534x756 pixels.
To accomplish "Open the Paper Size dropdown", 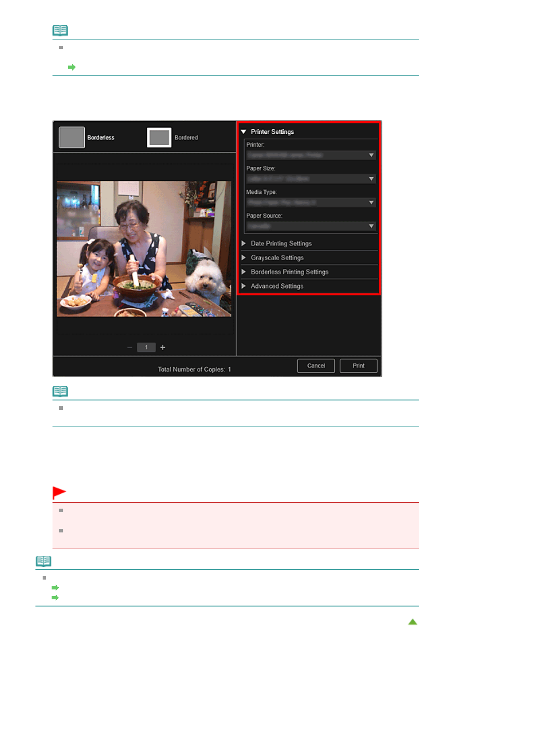I will [x=311, y=179].
